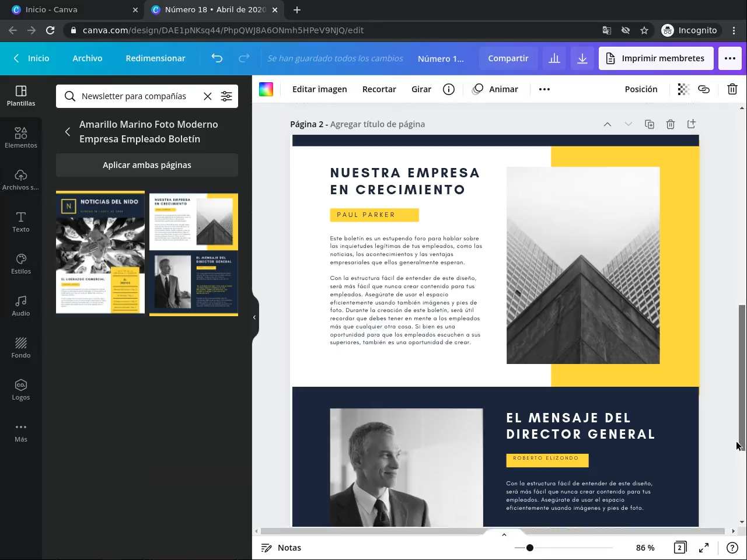Screen dimensions: 747x560
Task: Click the 86 % zoom level
Action: 645,548
